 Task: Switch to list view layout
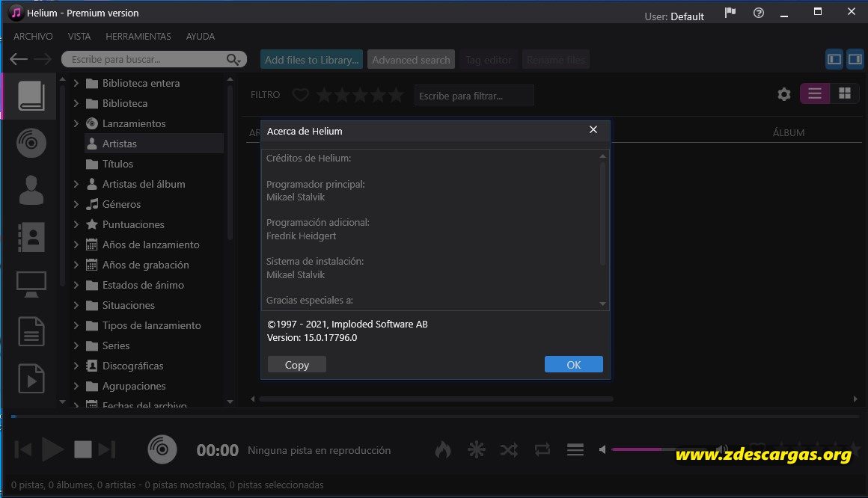(x=815, y=93)
